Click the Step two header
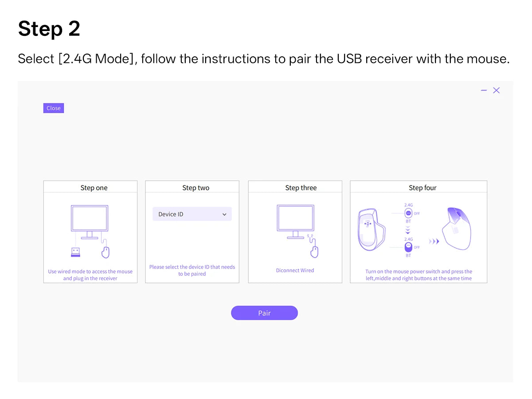This screenshot has width=532, height=399. coord(196,188)
